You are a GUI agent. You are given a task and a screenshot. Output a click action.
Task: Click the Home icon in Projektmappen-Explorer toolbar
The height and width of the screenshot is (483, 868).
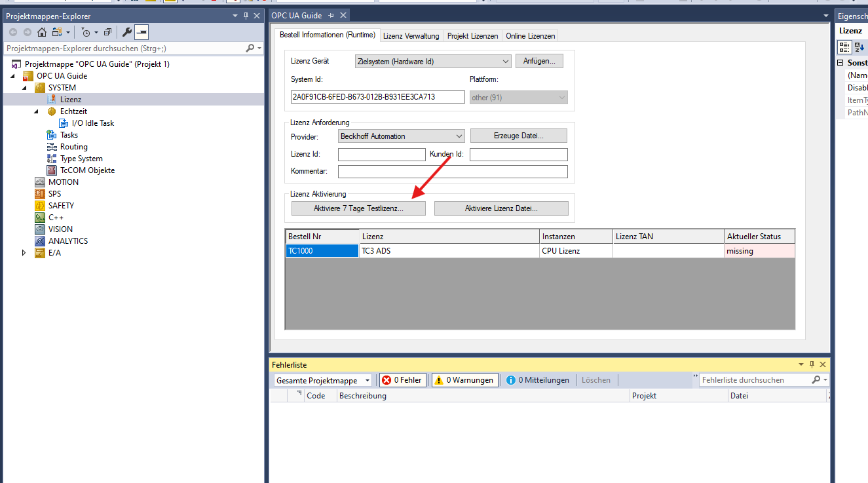[42, 32]
